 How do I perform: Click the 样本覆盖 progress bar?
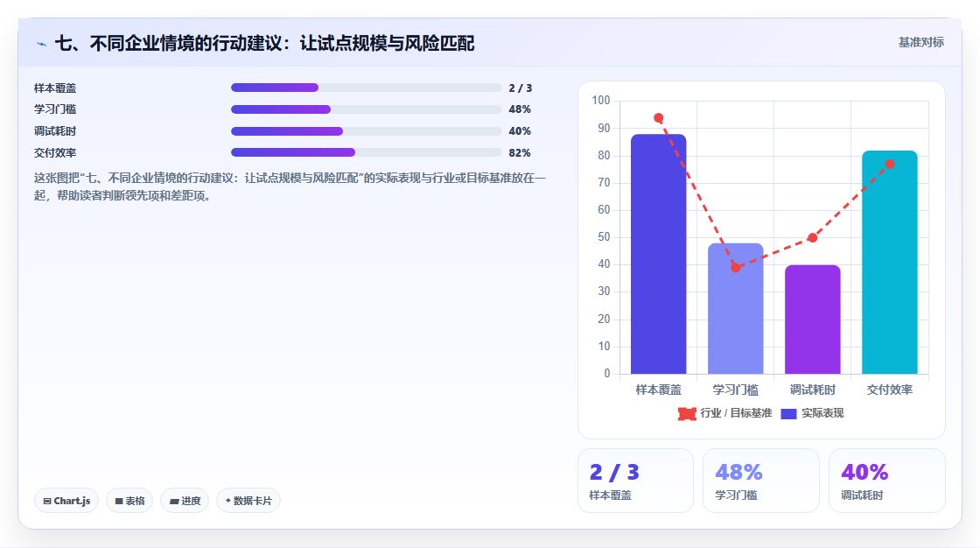(367, 88)
